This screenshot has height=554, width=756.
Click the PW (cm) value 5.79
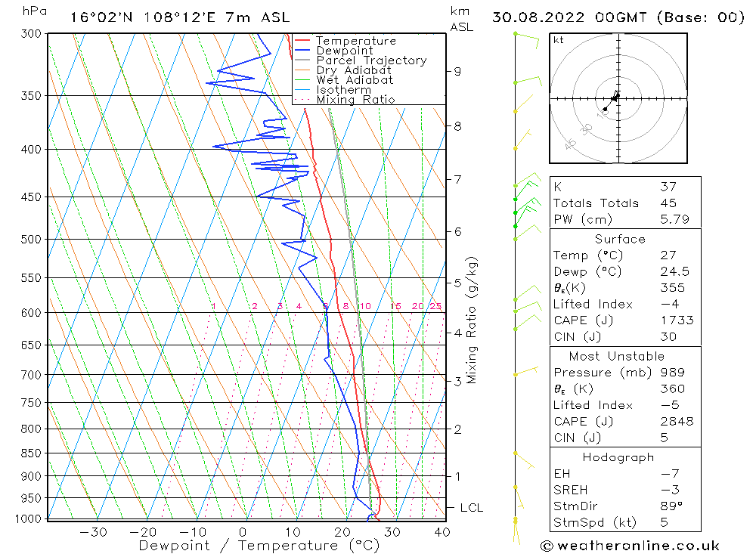pyautogui.click(x=674, y=219)
